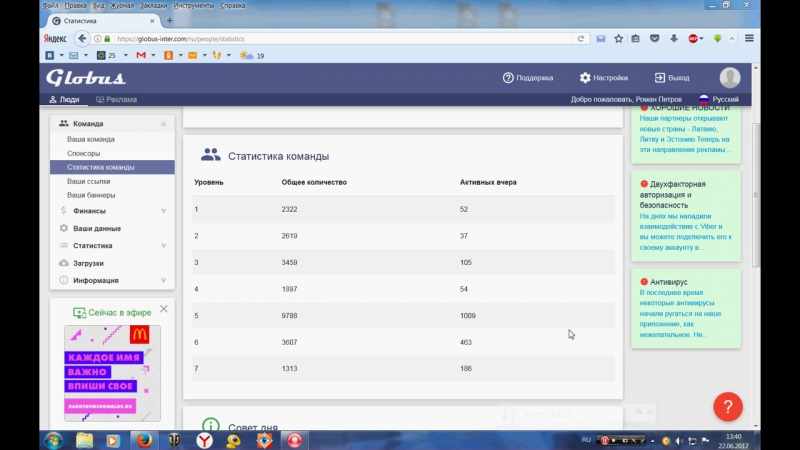Click the volume speaker tray icon
The height and width of the screenshot is (450, 800).
(x=679, y=441)
